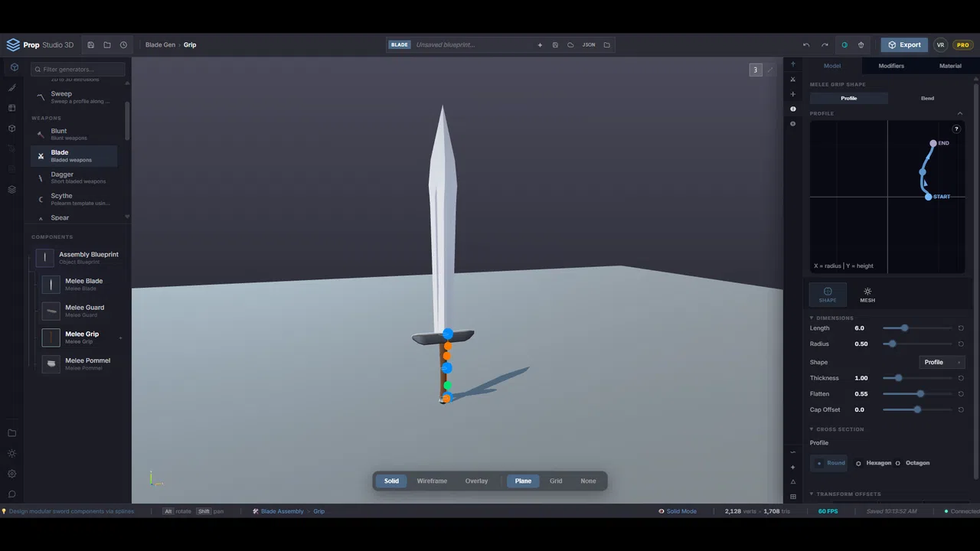The height and width of the screenshot is (551, 980).
Task: Open the layers stack icon in the left sidebar
Action: pos(12,189)
